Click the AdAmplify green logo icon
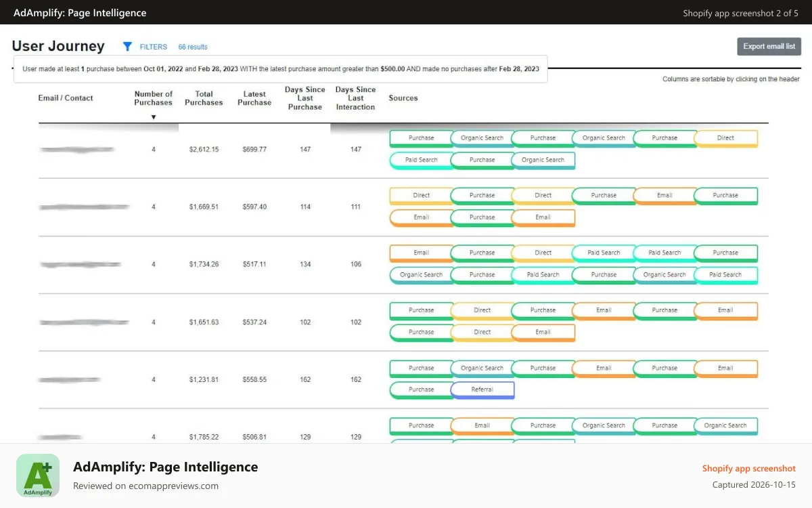812x508 pixels. point(38,475)
